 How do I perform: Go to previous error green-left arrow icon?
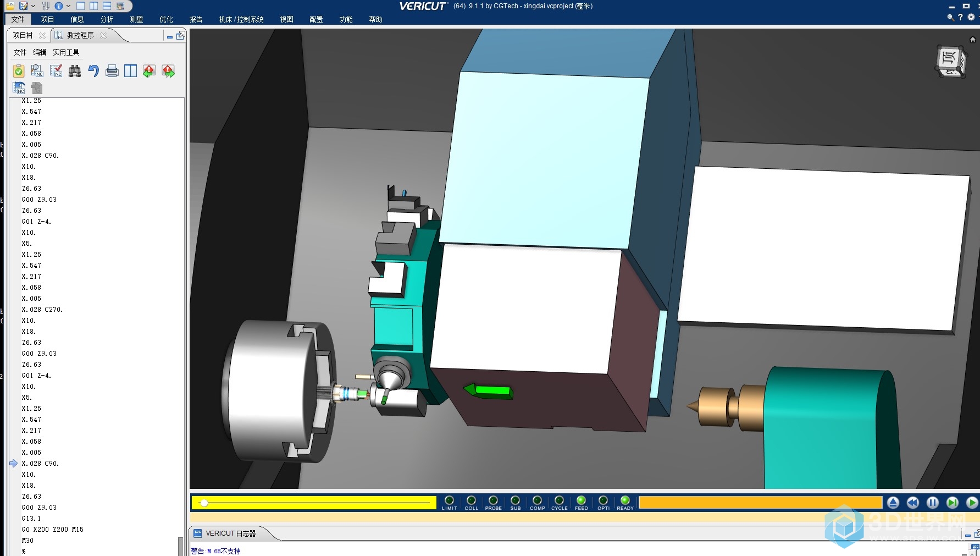coord(149,71)
